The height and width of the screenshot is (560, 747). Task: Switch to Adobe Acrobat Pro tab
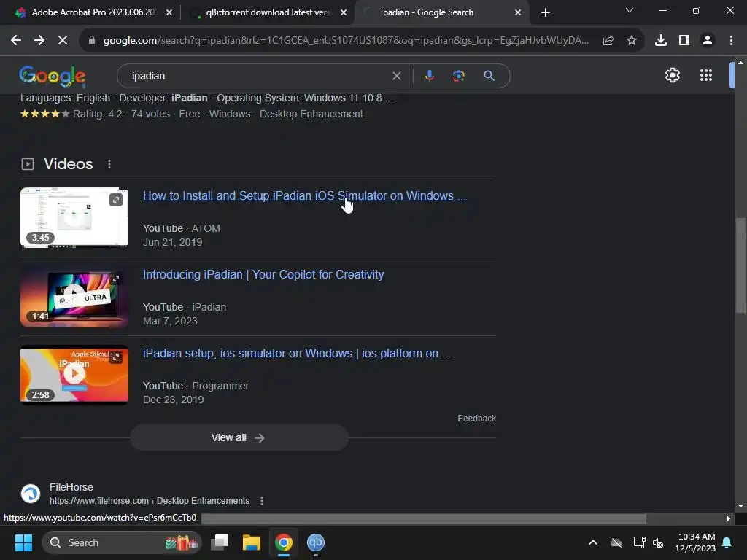[93, 12]
